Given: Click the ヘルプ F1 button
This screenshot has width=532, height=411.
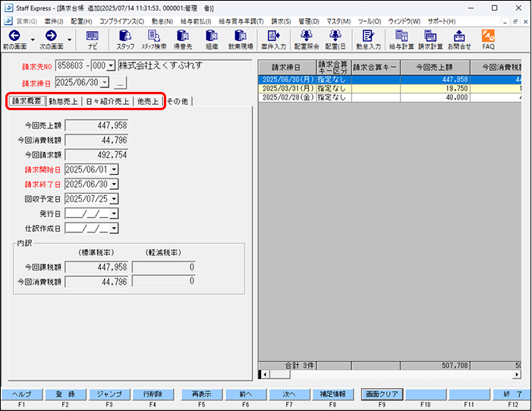Looking at the screenshot, I should pyautogui.click(x=22, y=394).
